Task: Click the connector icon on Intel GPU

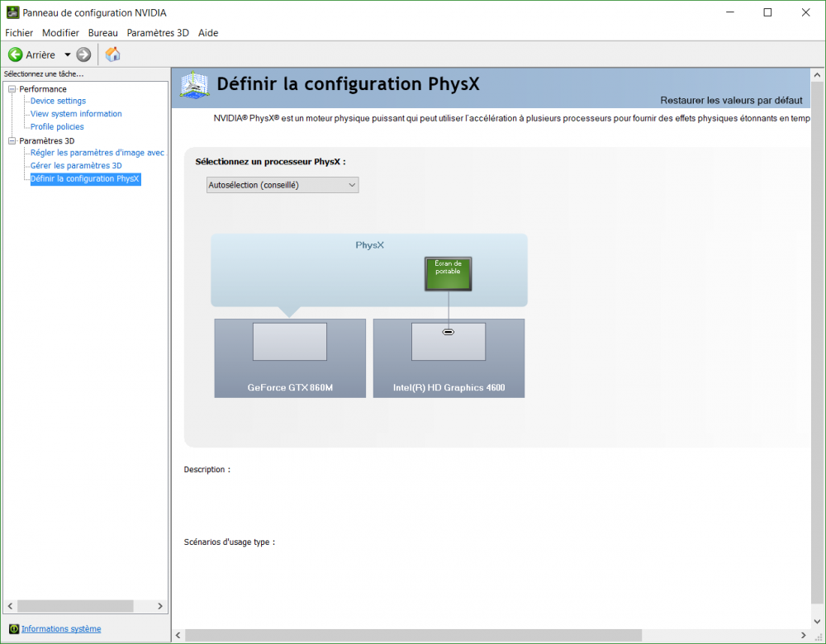Action: tap(449, 332)
